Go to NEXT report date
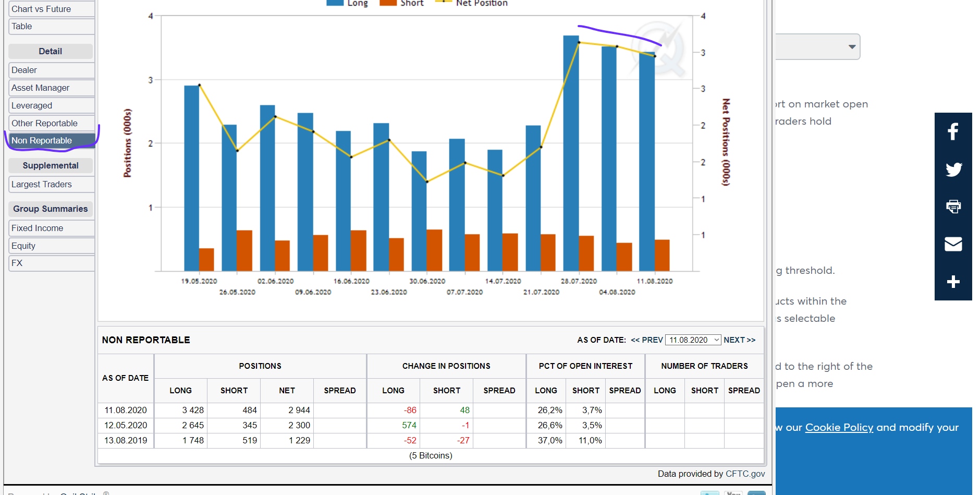Screen dimensions: 980x495 pos(739,340)
